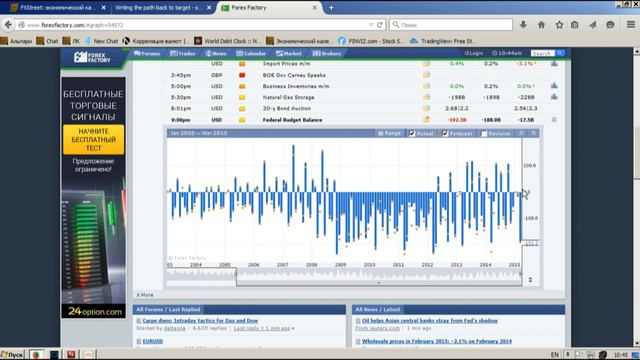Select All News / Latest tab
640x360 pixels.
click(x=378, y=309)
